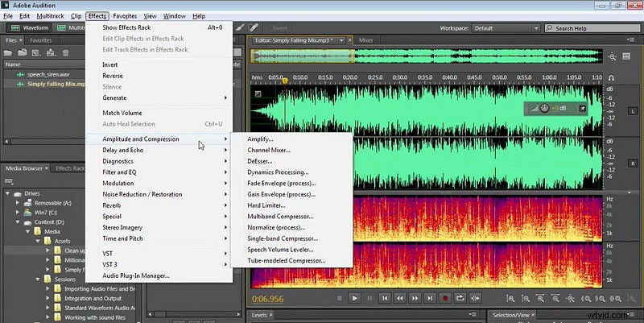Click the Rewind transport button

point(399,298)
